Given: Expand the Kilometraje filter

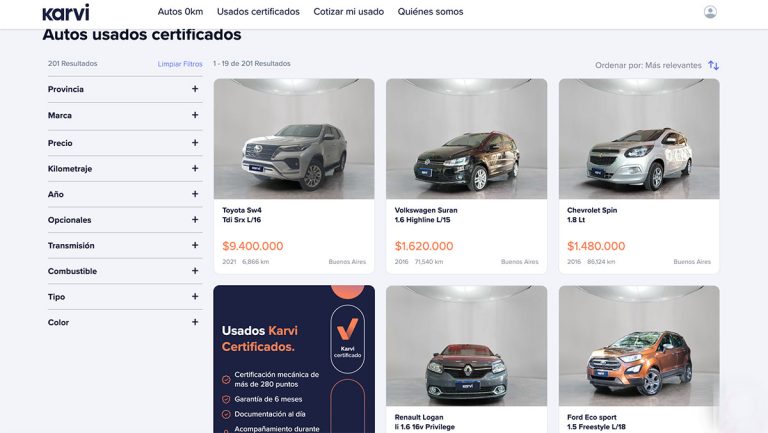Looking at the screenshot, I should (x=195, y=168).
